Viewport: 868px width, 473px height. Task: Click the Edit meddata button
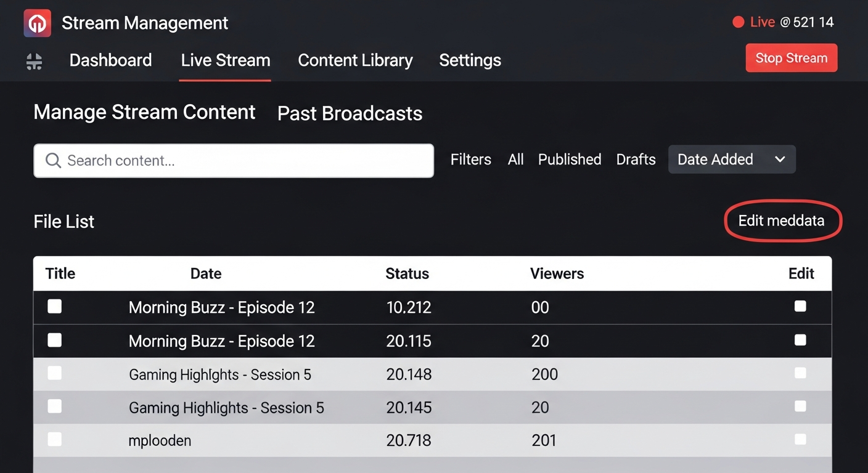(781, 220)
